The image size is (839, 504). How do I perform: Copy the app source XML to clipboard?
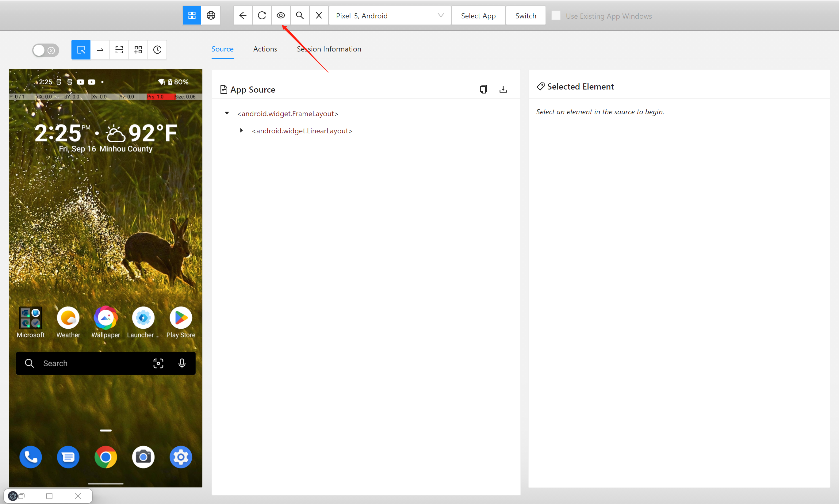coord(483,89)
